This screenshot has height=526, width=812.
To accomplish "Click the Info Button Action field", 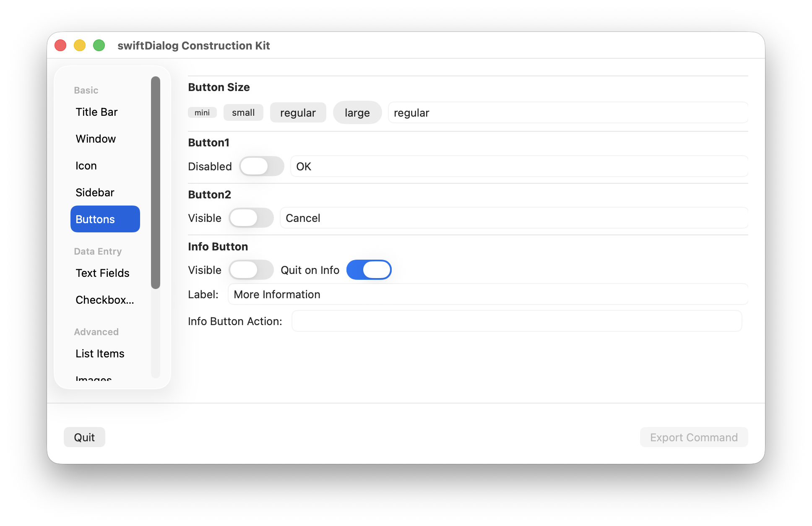I will pos(516,321).
